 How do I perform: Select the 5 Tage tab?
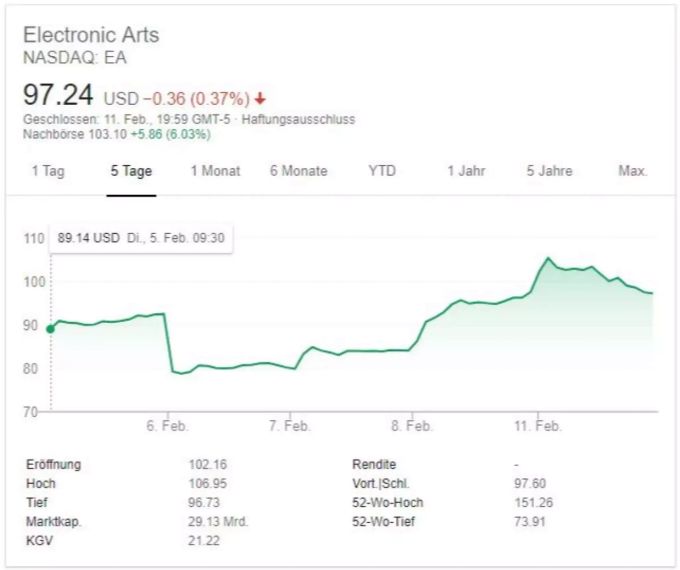[131, 171]
